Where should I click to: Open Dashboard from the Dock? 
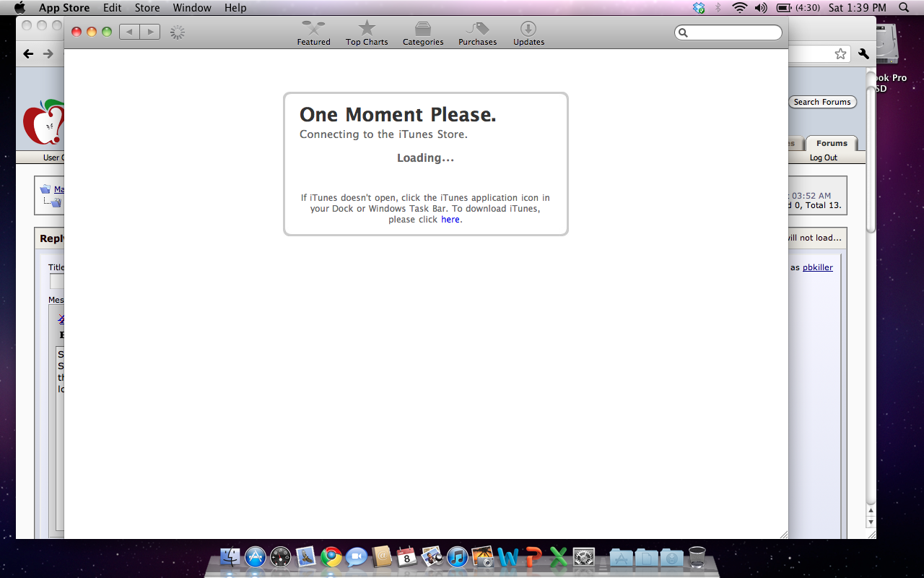click(281, 557)
